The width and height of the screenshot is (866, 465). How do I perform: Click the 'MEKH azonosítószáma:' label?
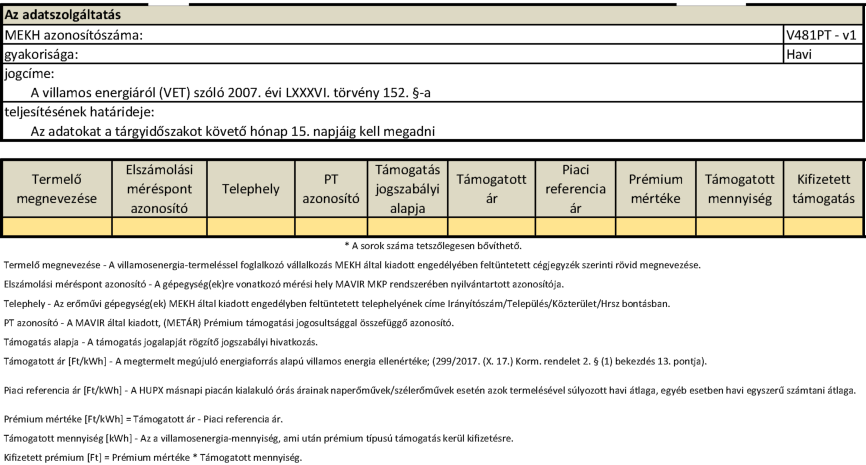(73, 35)
